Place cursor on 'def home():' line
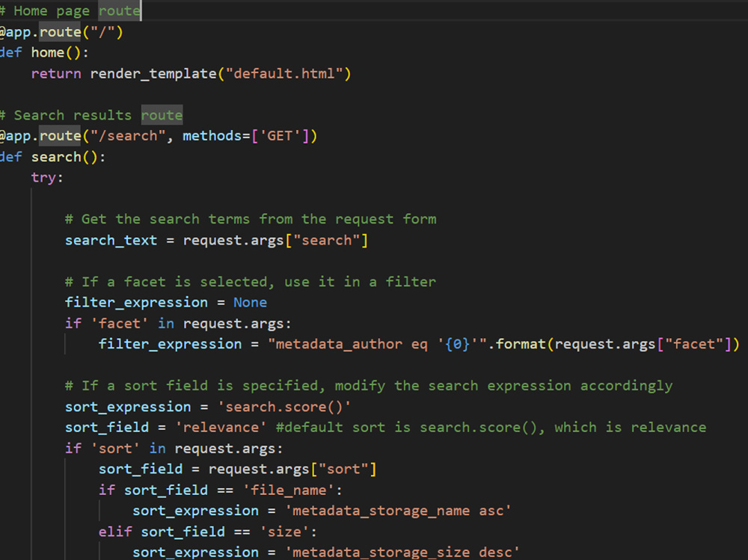 click(44, 52)
